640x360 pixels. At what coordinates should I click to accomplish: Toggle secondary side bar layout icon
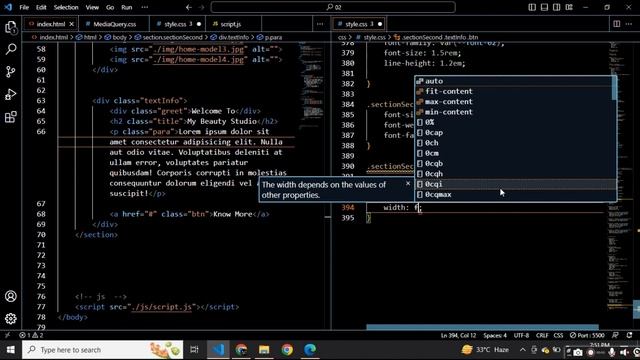tap(556, 7)
